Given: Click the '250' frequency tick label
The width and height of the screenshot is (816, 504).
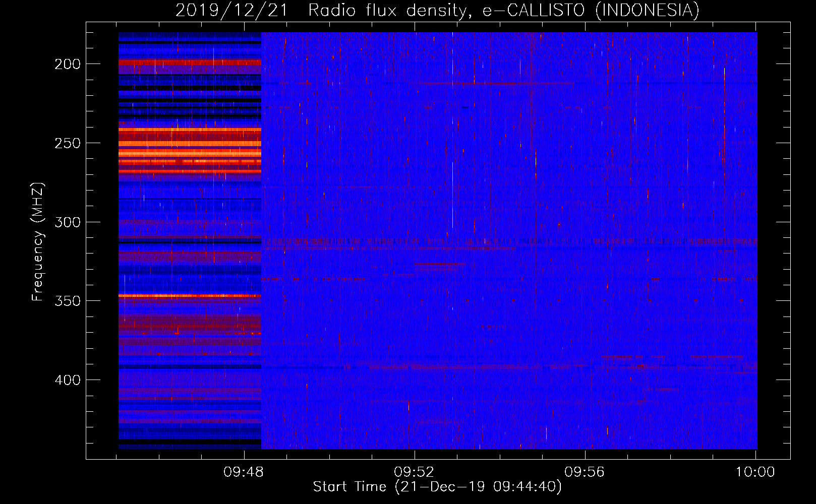Looking at the screenshot, I should (x=68, y=143).
